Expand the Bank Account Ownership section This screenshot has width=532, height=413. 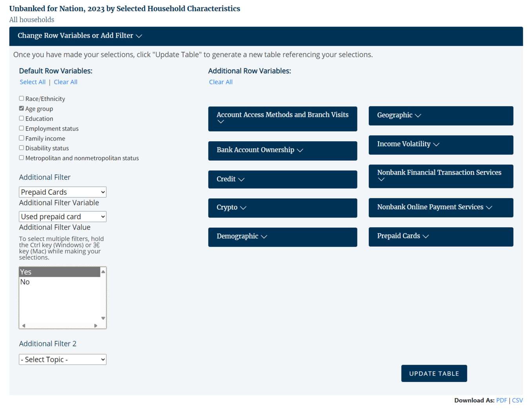tap(282, 151)
